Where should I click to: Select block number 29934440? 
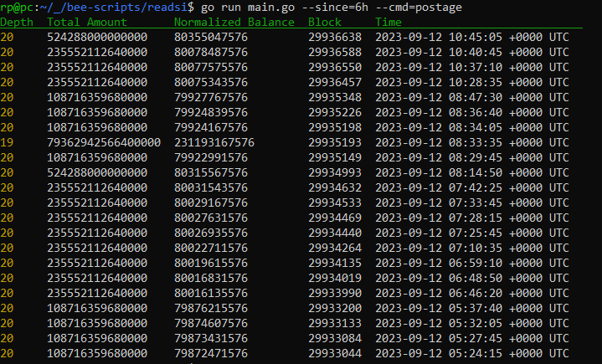[335, 233]
